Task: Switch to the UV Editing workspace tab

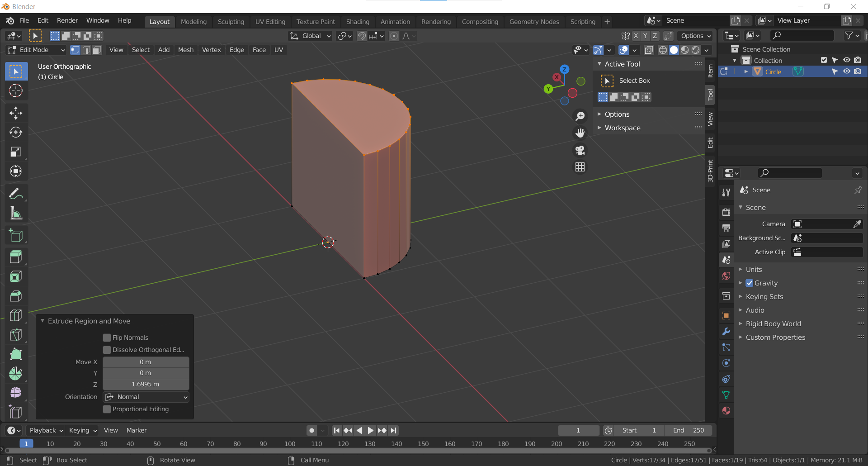Action: coord(270,22)
